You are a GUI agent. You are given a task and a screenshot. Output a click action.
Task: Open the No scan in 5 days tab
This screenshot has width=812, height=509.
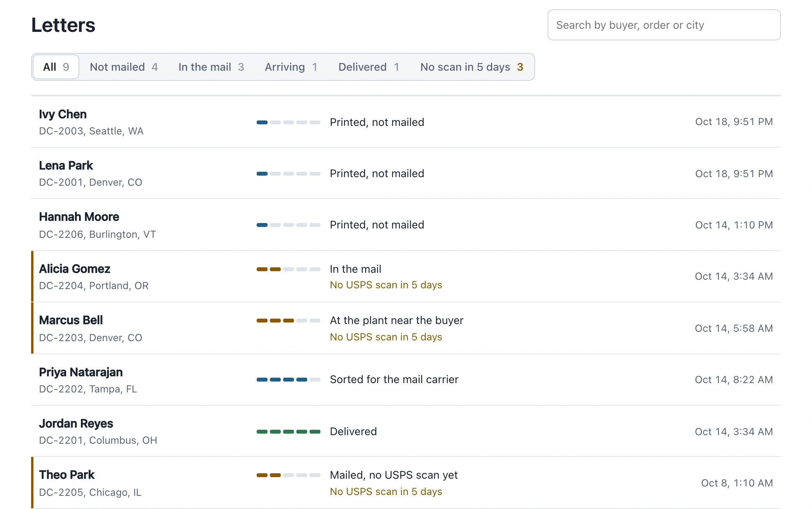[x=472, y=67]
